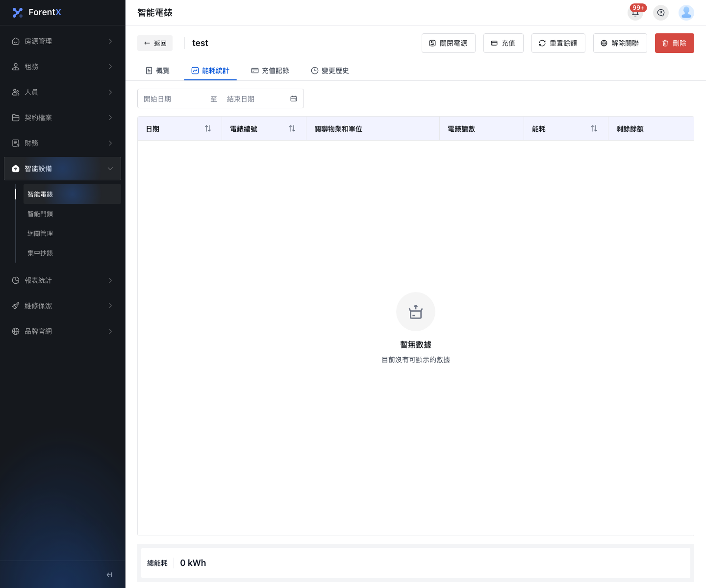Screen dimensions: 706x588
Task: Click the 維修保潔 sidebar icon
Action: pos(16,306)
